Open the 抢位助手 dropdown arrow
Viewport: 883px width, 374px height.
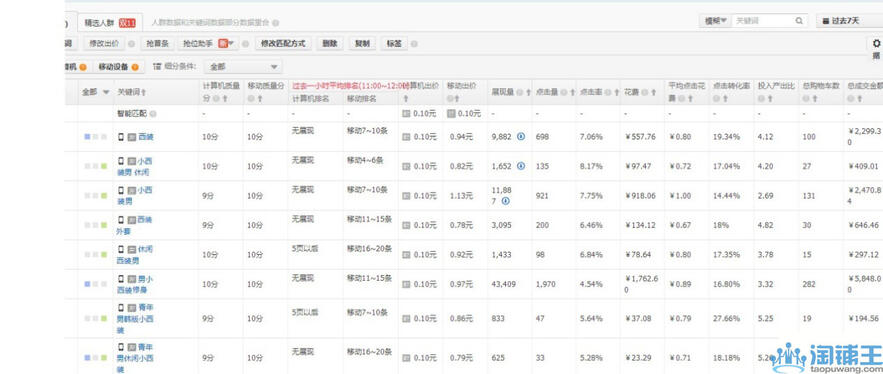(230, 43)
